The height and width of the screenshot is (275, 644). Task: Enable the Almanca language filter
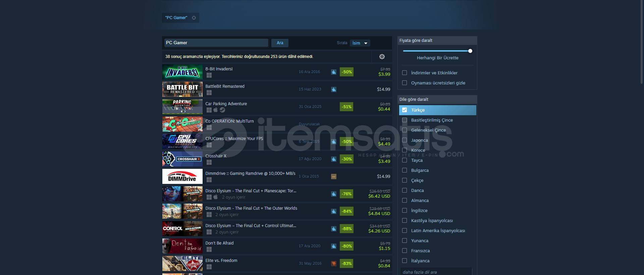point(405,200)
